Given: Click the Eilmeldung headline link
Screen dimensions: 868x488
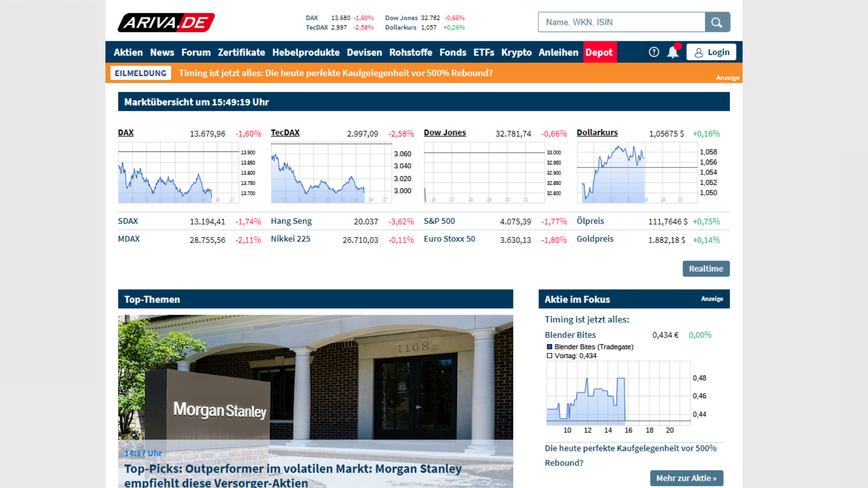Looking at the screenshot, I should click(335, 73).
